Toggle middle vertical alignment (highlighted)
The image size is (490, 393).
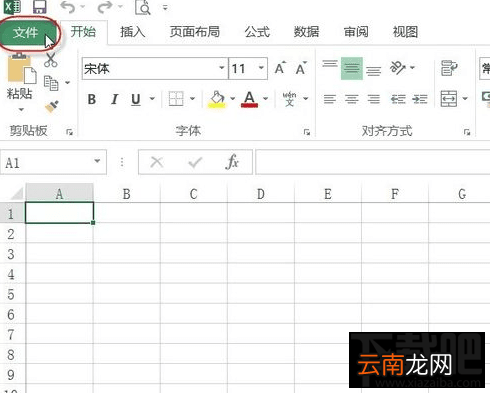pos(352,68)
